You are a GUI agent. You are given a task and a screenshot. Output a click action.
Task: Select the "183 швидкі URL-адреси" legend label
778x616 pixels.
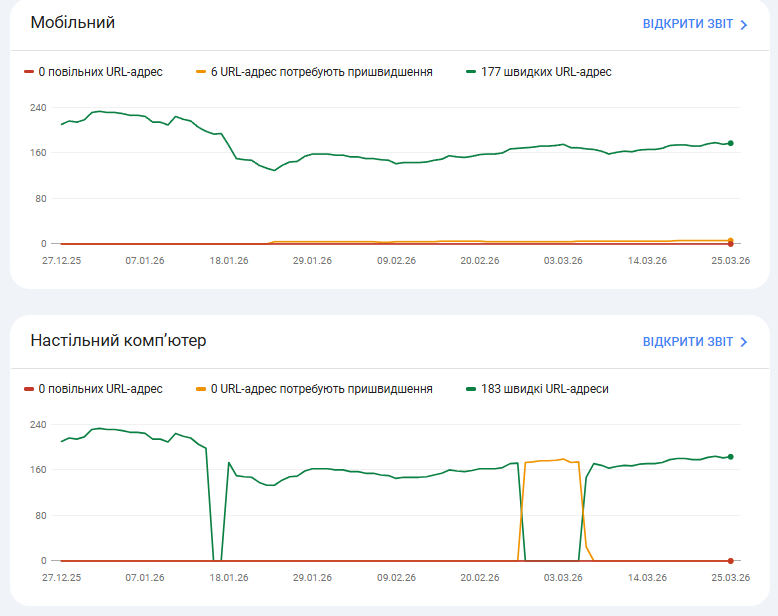tap(544, 389)
